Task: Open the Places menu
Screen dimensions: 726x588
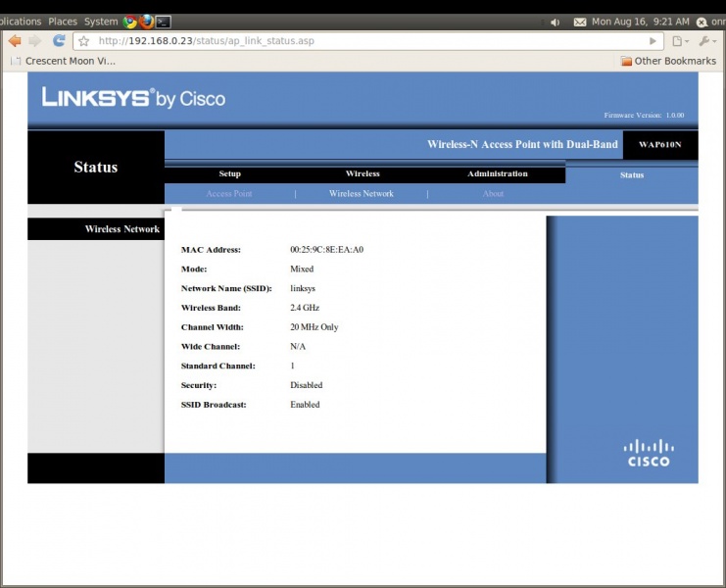Action: (x=63, y=21)
